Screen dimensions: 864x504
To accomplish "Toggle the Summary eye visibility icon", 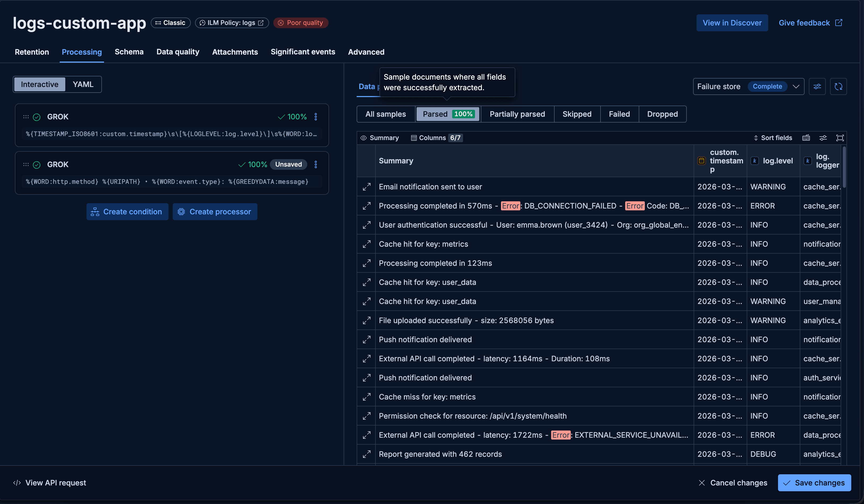I will (x=364, y=138).
